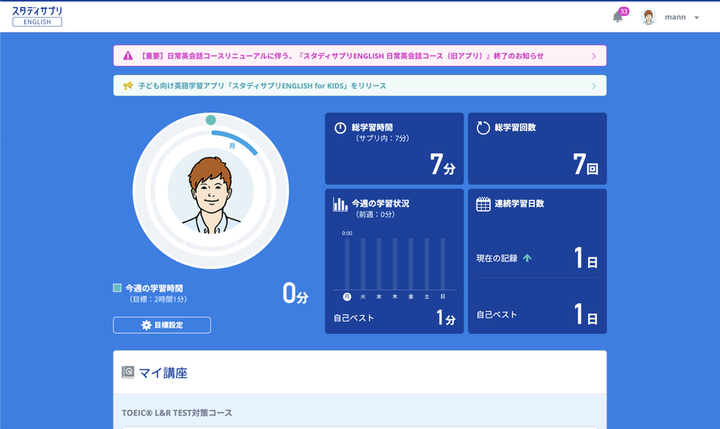Viewport: 720px width, 429px height.
Task: Select the 土 day label in weekly chart
Action: pyautogui.click(x=427, y=297)
